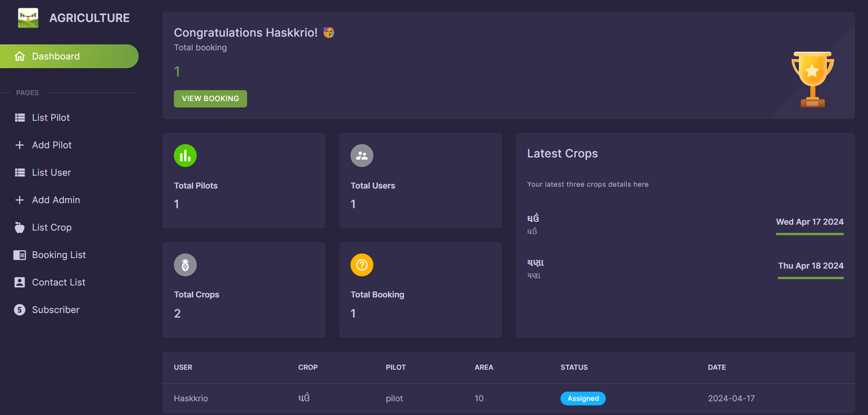
Task: Click the gray Total Users people icon
Action: (x=362, y=156)
